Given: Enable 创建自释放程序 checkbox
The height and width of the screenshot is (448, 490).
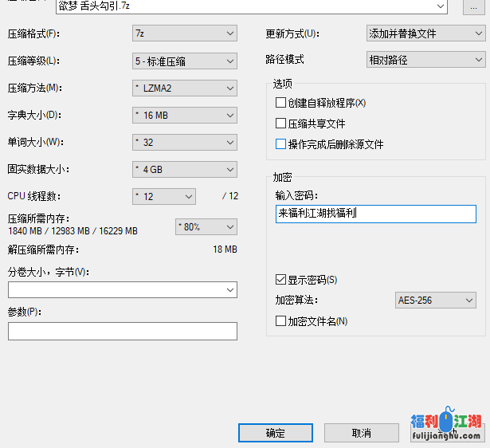Looking at the screenshot, I should pos(280,103).
